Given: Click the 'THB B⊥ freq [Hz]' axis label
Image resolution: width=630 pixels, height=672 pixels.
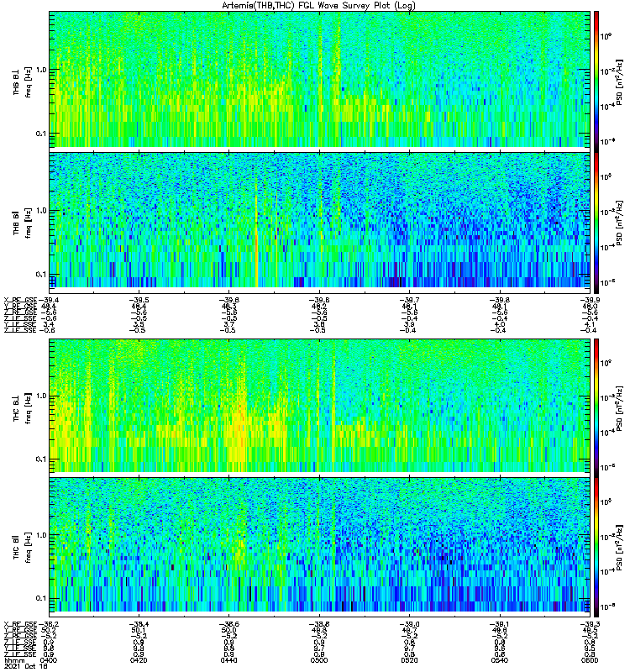Looking at the screenshot, I should (x=22, y=81).
